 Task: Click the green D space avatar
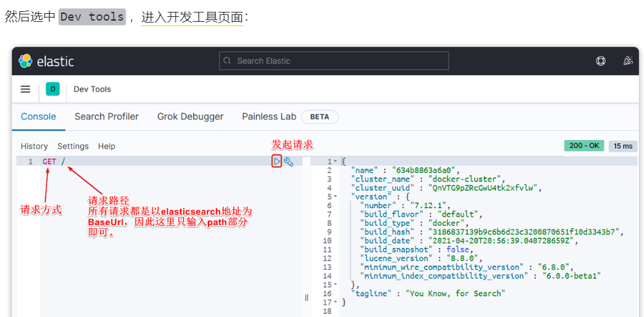(53, 89)
